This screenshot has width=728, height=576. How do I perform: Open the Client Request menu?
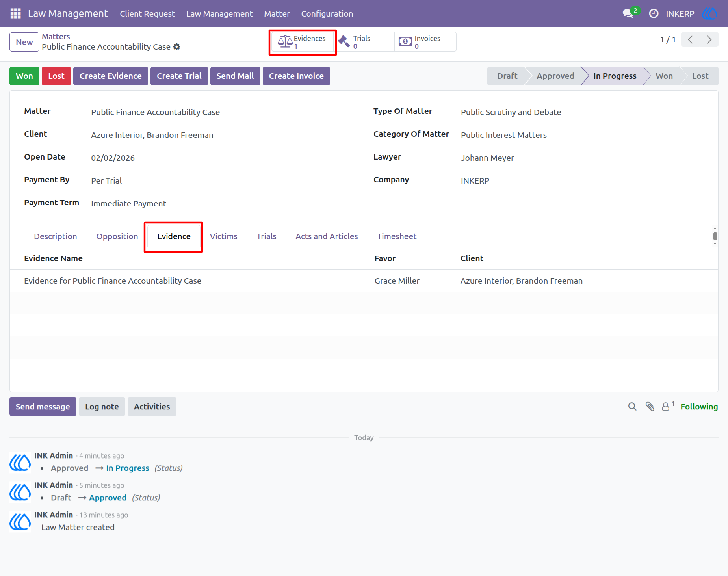(147, 13)
